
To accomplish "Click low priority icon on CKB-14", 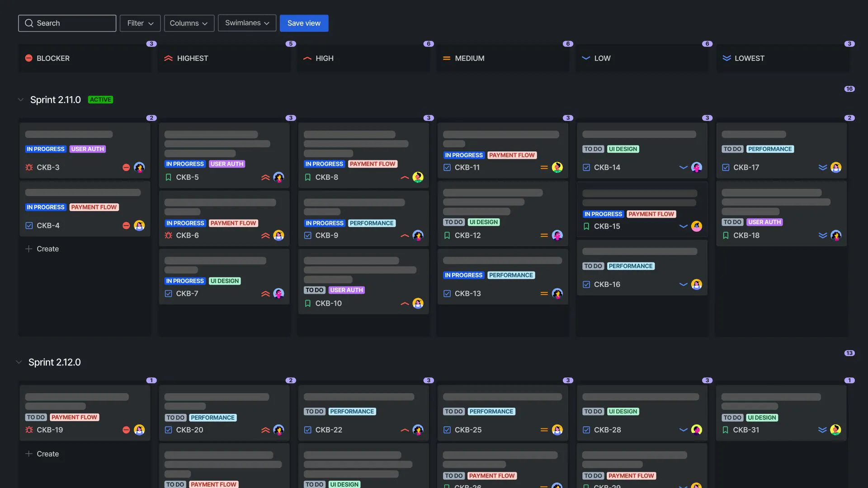I will click(x=683, y=167).
